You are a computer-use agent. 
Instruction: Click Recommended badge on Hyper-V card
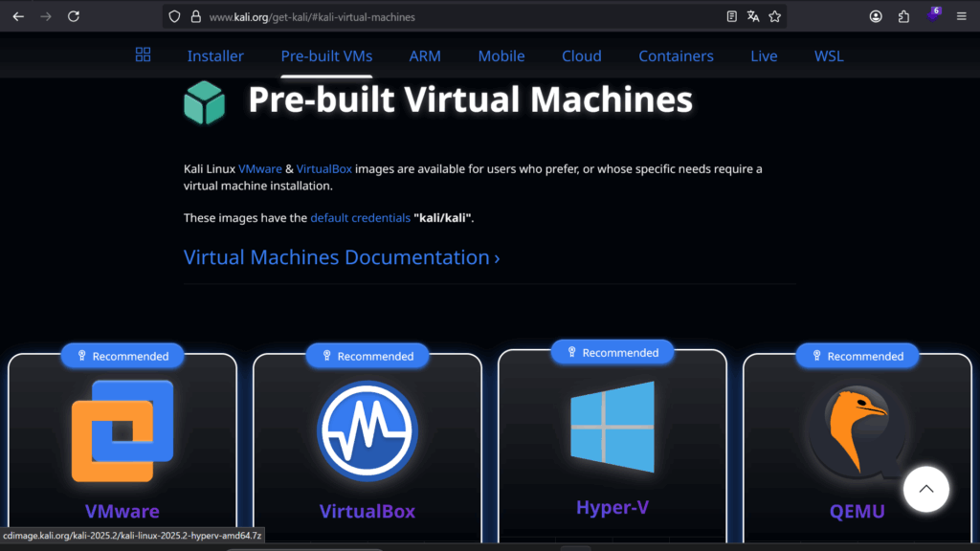tap(612, 353)
